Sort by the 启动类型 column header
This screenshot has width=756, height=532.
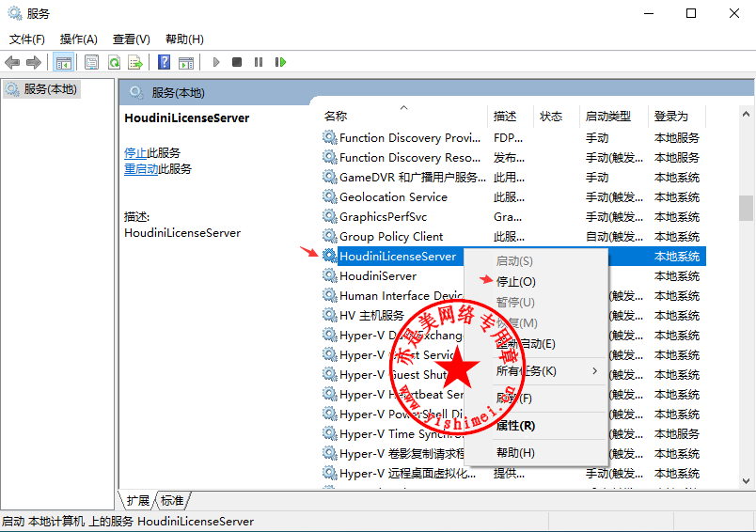pos(614,116)
